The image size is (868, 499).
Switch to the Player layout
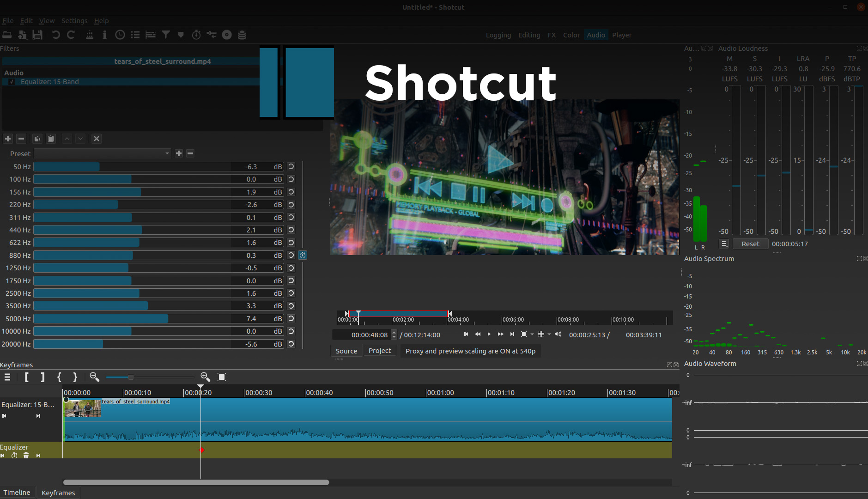622,35
